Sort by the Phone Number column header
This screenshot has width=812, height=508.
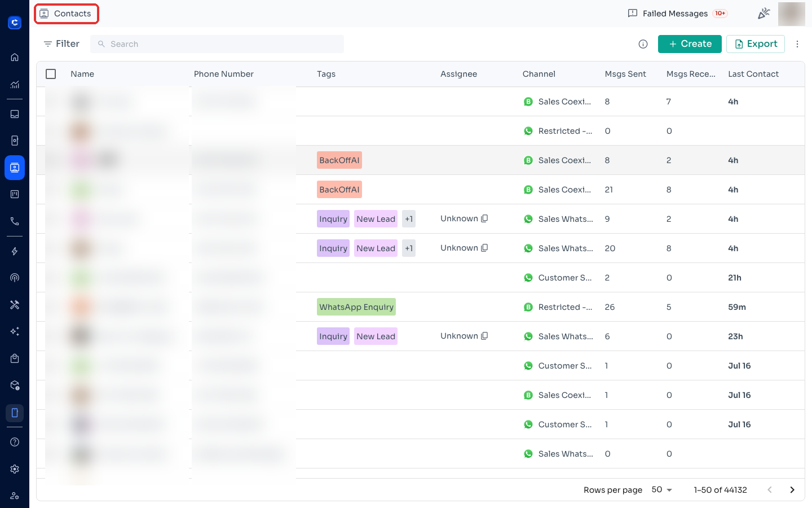[x=224, y=74]
